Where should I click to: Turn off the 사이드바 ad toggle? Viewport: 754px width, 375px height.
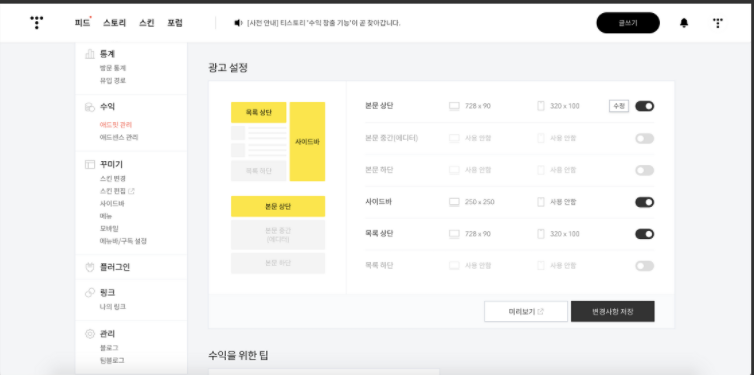pyautogui.click(x=644, y=202)
